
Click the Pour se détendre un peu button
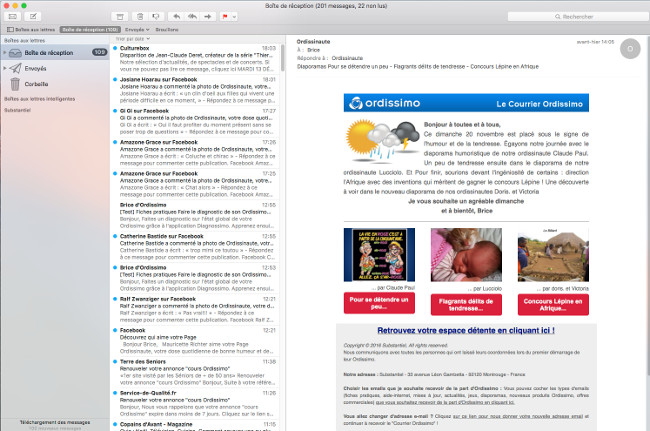379,303
